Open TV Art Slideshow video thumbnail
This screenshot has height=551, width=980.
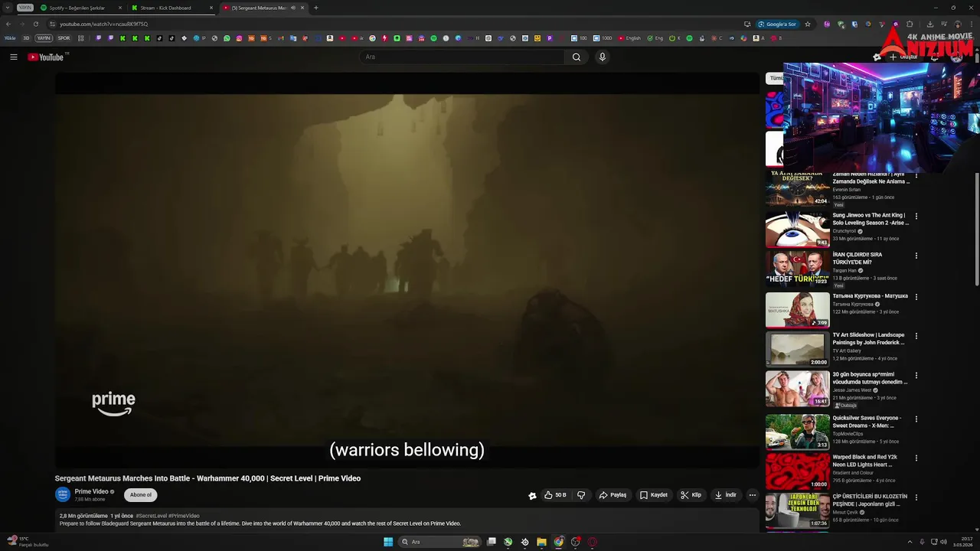(x=798, y=350)
